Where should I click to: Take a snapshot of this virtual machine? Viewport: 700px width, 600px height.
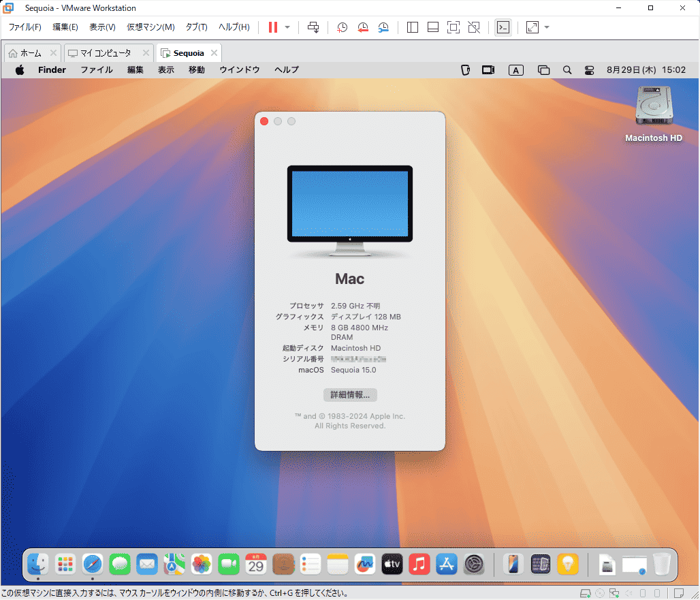(342, 27)
